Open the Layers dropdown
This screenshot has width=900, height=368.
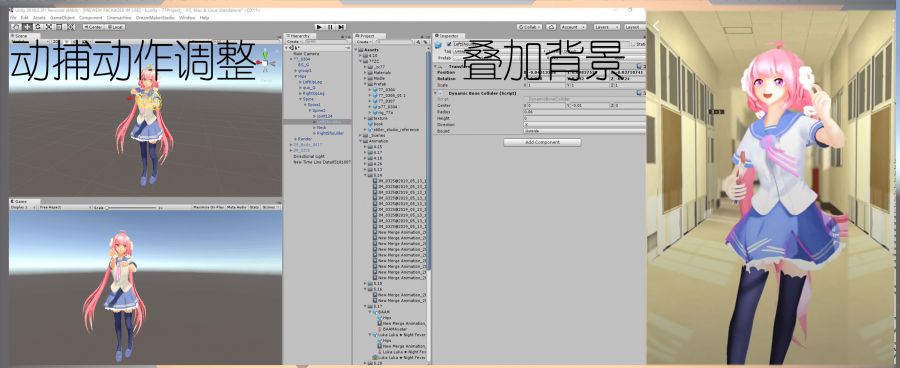607,27
